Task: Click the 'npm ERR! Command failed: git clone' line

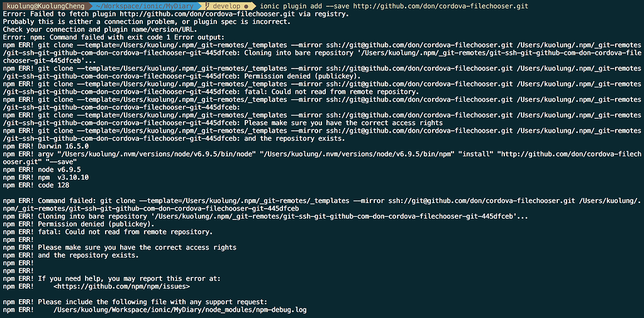Action: click(321, 205)
